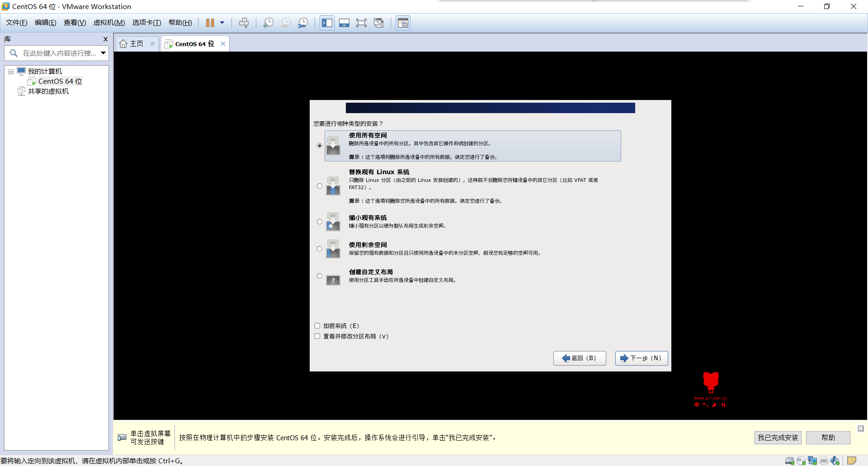Viewport: 868px width, 466px height.
Task: Click the 替换现有 Linux 系统 option title
Action: (379, 172)
